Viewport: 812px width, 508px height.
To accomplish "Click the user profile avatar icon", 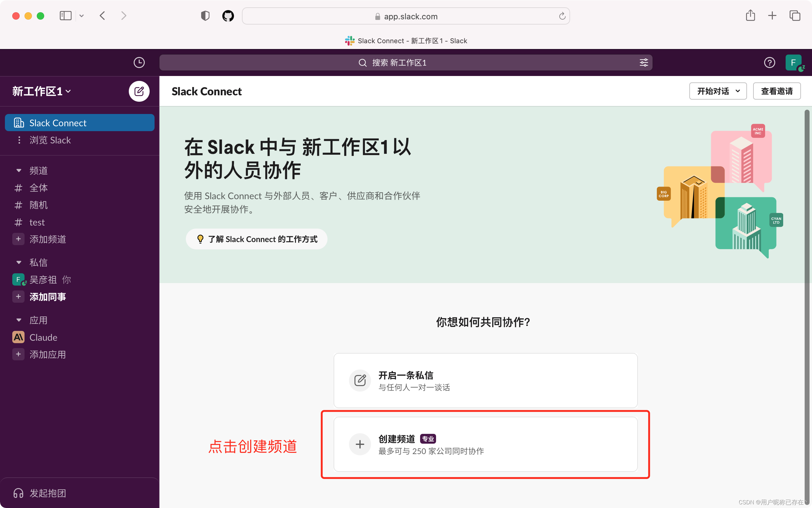I will point(795,63).
